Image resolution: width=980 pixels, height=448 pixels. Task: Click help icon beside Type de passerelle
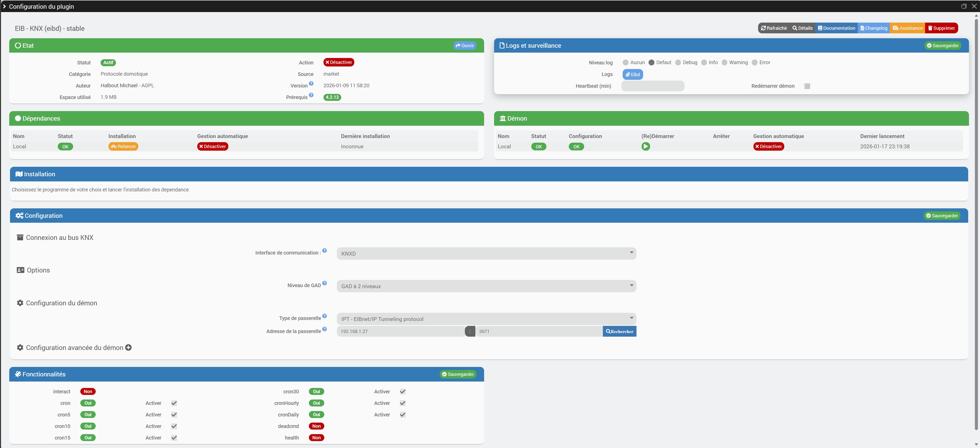tap(325, 316)
